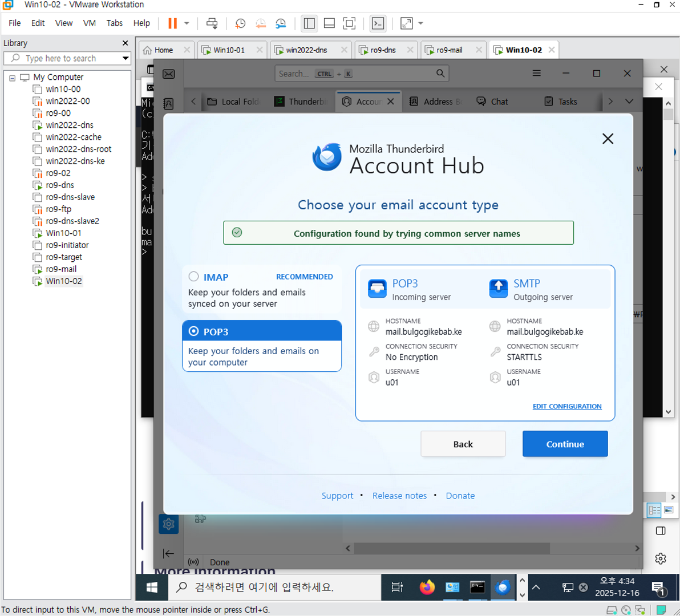Toggle the library sidebar view icon
The height and width of the screenshot is (616, 680).
point(309,23)
